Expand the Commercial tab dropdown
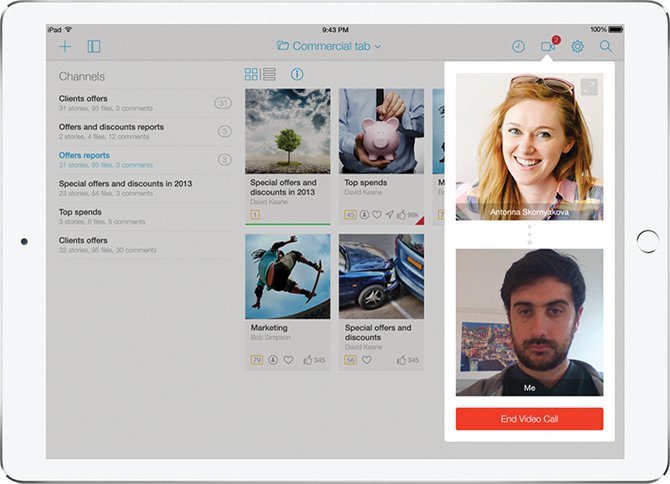The width and height of the screenshot is (670, 484). [x=329, y=46]
